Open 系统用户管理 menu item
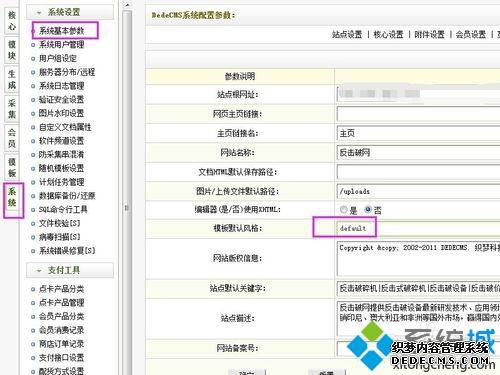 pyautogui.click(x=62, y=45)
